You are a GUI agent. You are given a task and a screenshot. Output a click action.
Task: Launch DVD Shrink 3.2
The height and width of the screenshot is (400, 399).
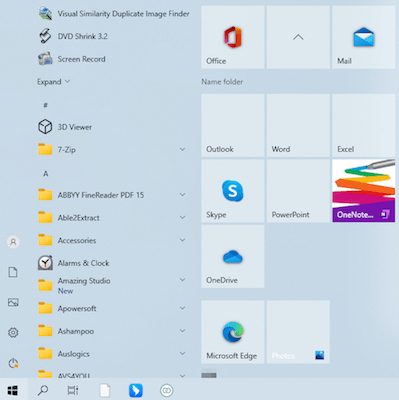[x=73, y=36]
